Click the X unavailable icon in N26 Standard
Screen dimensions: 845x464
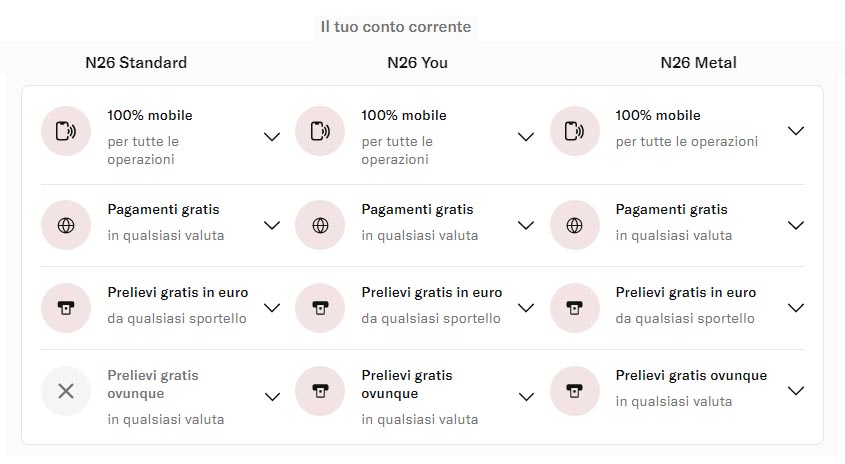[66, 391]
